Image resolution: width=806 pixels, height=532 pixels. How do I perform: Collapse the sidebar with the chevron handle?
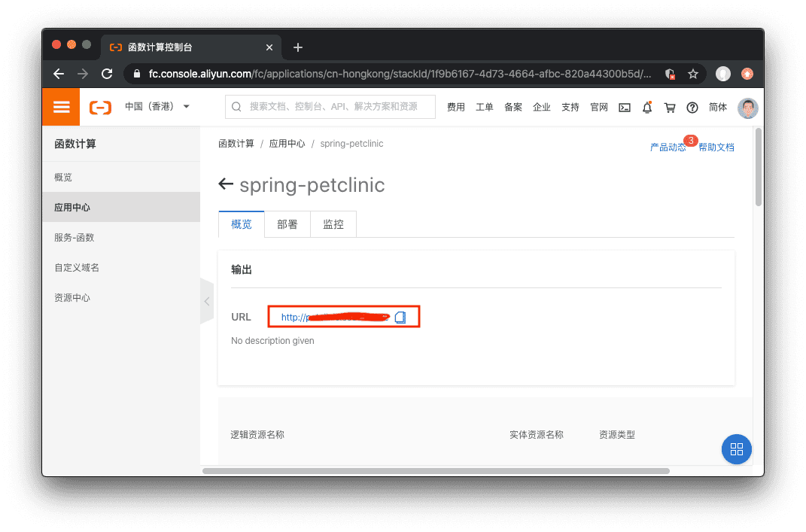207,301
